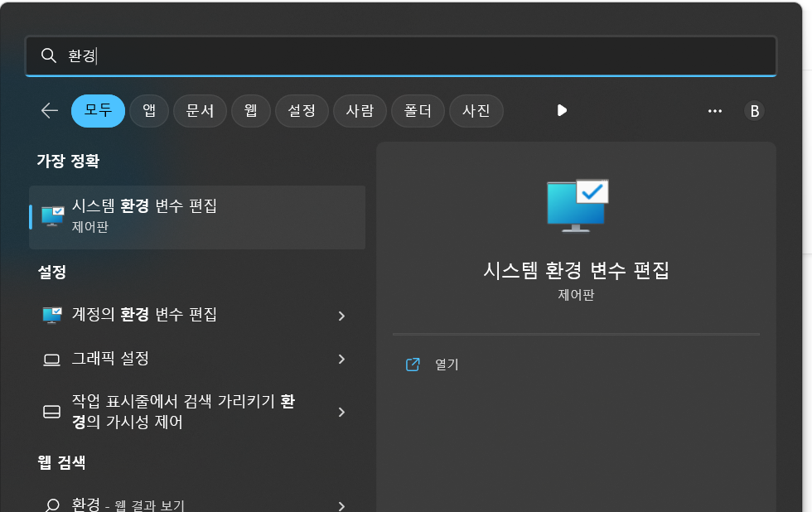Open the three-dot options menu

click(714, 111)
